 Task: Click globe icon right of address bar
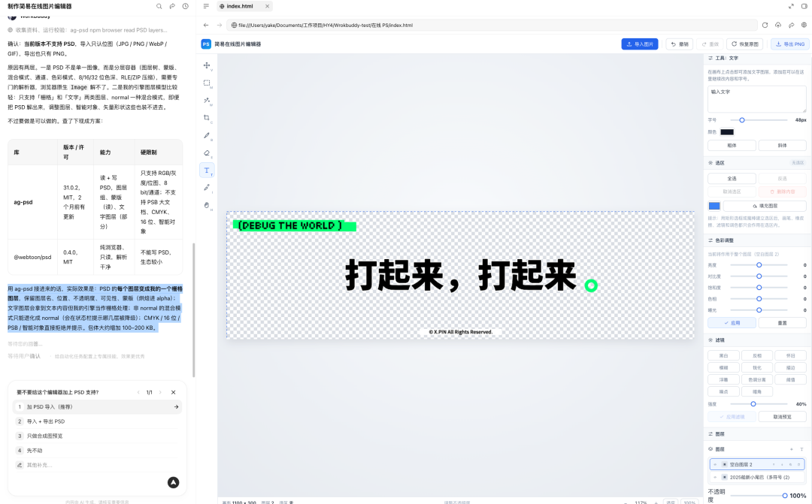tap(804, 25)
